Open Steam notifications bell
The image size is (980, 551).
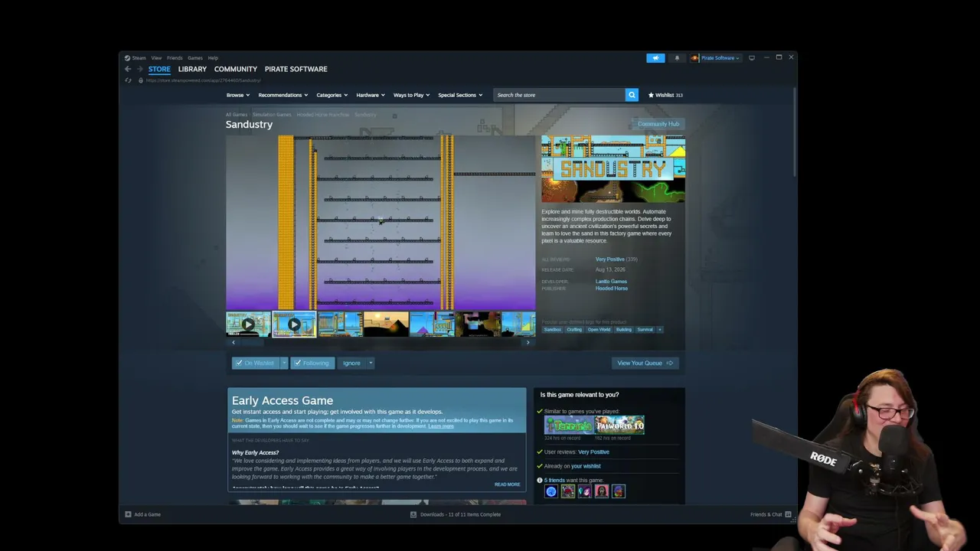[x=677, y=58]
